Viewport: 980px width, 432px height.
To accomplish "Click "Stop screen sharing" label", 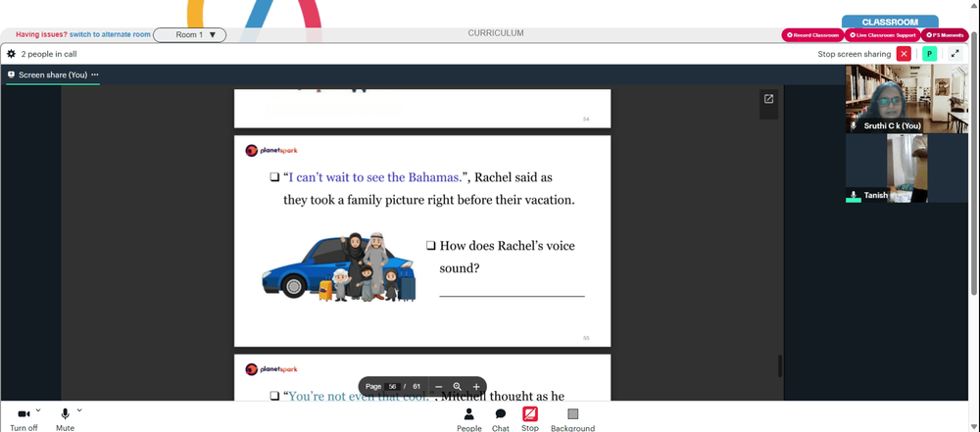I will 854,54.
